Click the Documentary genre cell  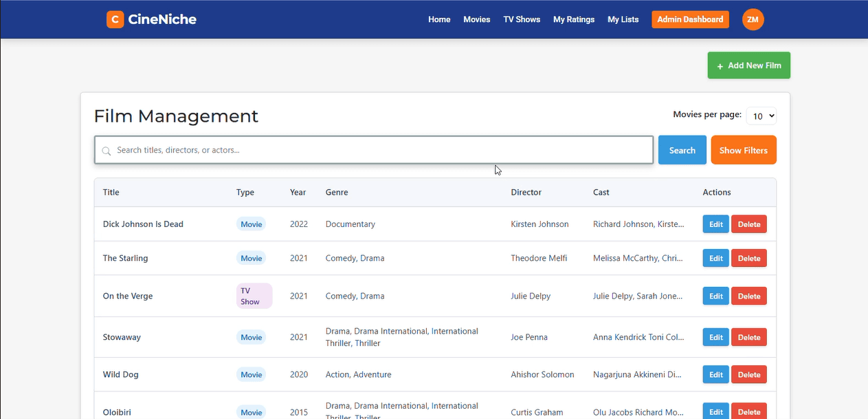point(350,224)
